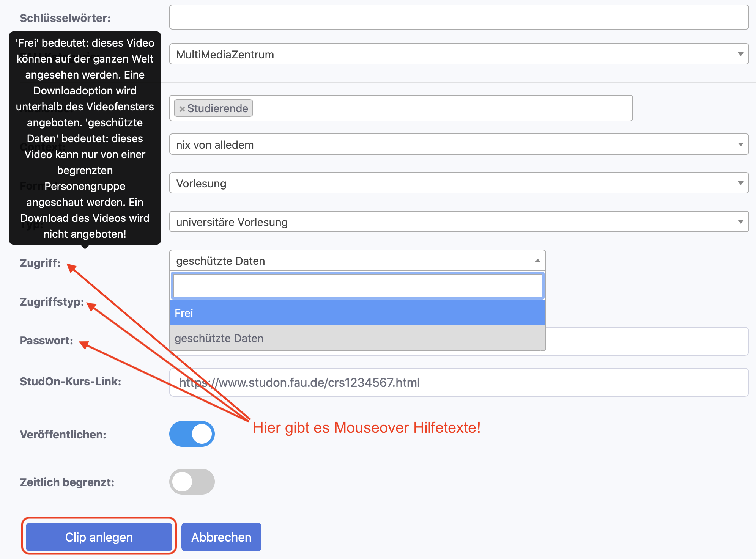Click inside the audience tags field

click(440, 108)
